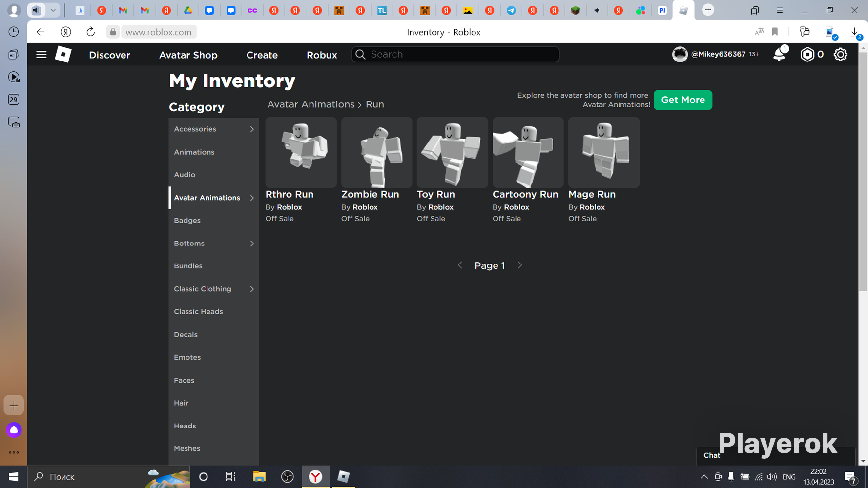
Task: Add a site with the sidebar plus button
Action: pyautogui.click(x=14, y=405)
